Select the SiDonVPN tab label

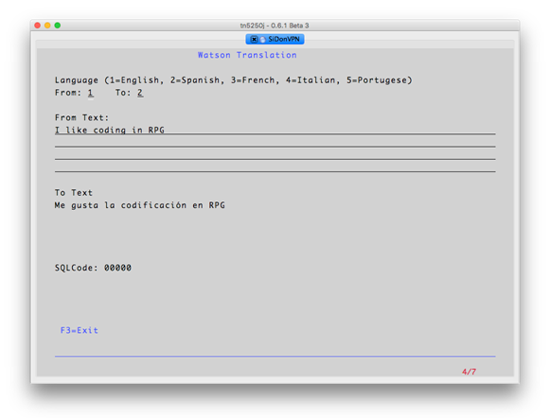(284, 39)
